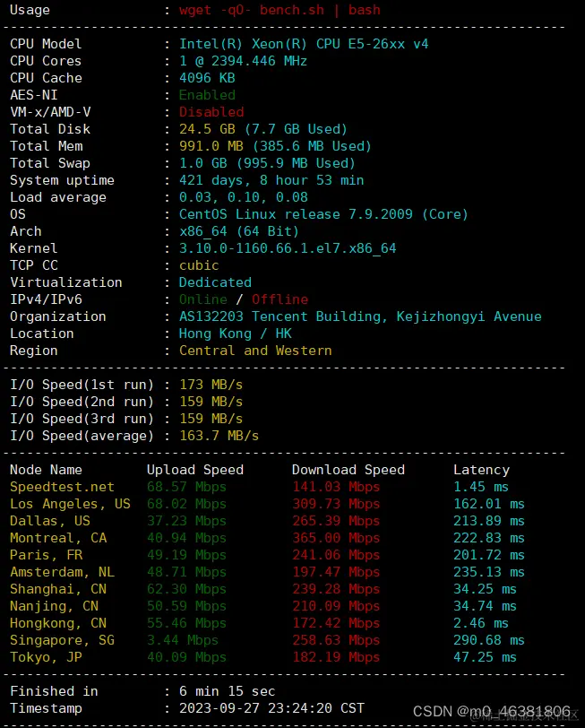Click Montreal download speed '365.00 Mbps'

[x=336, y=538]
